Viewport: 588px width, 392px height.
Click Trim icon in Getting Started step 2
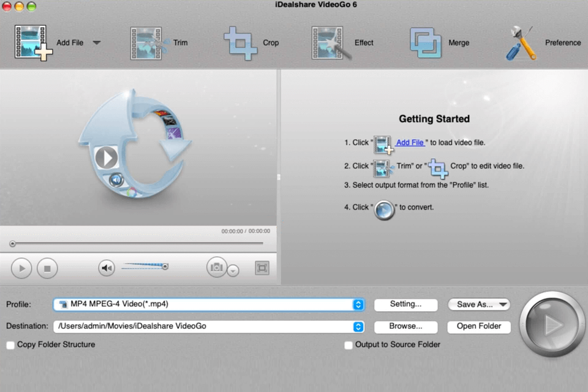383,168
